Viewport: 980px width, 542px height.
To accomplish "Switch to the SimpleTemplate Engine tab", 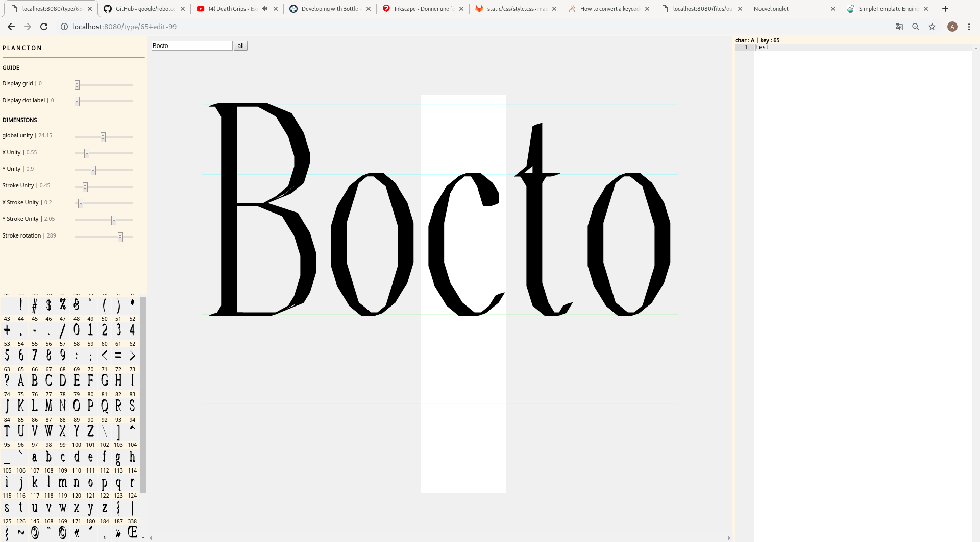I will pyautogui.click(x=887, y=9).
